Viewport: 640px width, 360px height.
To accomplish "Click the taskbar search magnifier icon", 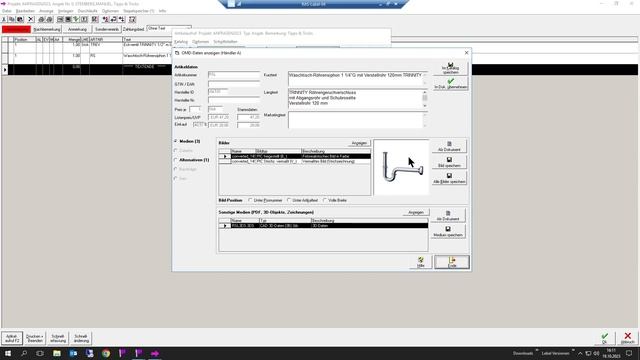I will click(24, 353).
